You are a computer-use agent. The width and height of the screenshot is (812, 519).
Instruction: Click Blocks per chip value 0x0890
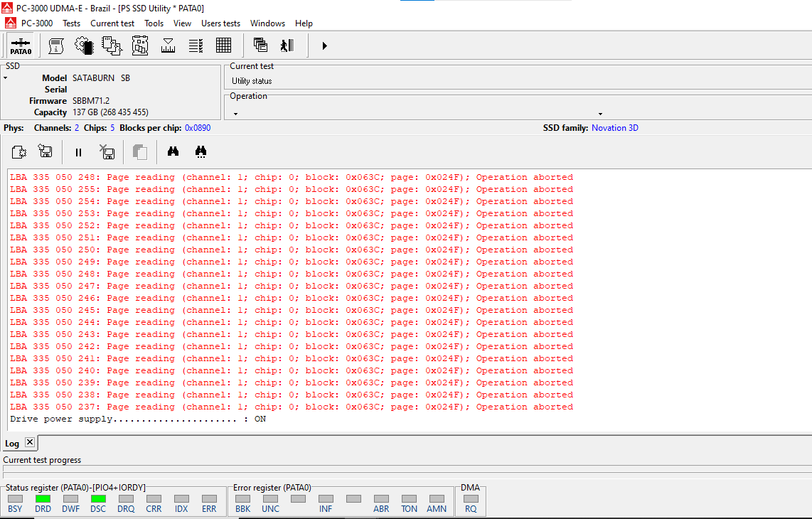coord(198,128)
